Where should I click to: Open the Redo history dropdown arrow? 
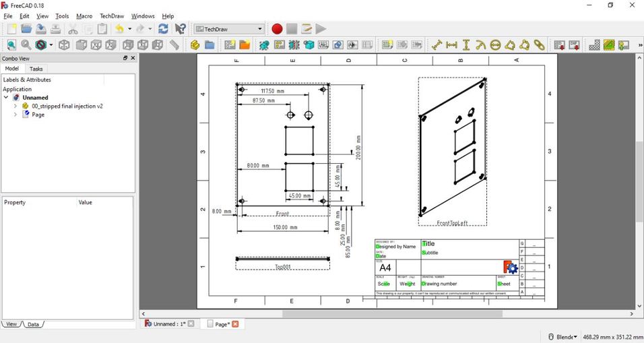(x=150, y=29)
